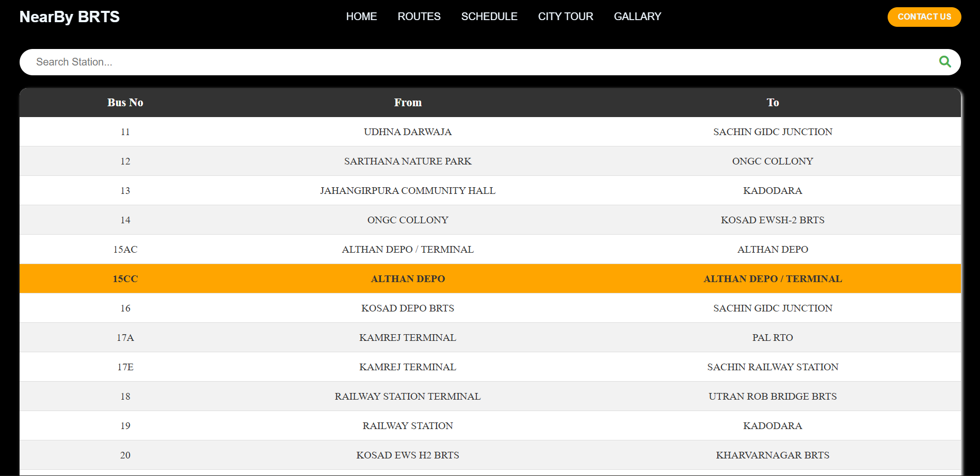980x476 pixels.
Task: Open the HOME menu item
Action: [361, 17]
